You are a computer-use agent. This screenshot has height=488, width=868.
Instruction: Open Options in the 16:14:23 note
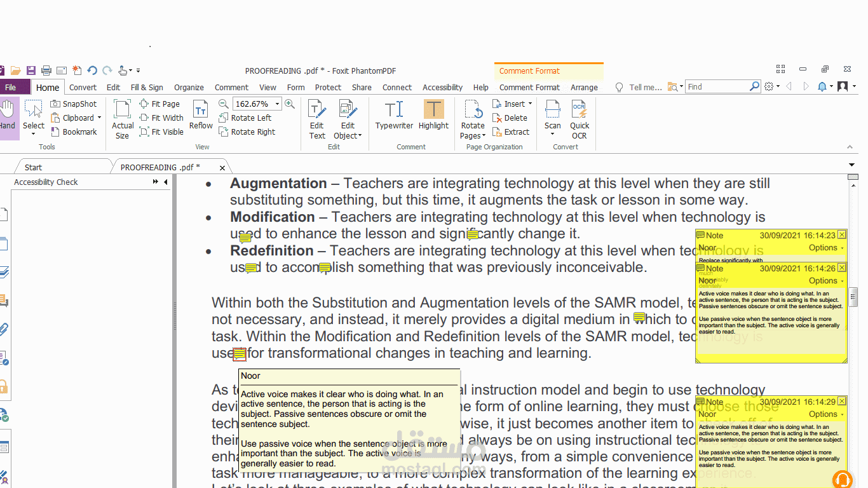click(826, 248)
